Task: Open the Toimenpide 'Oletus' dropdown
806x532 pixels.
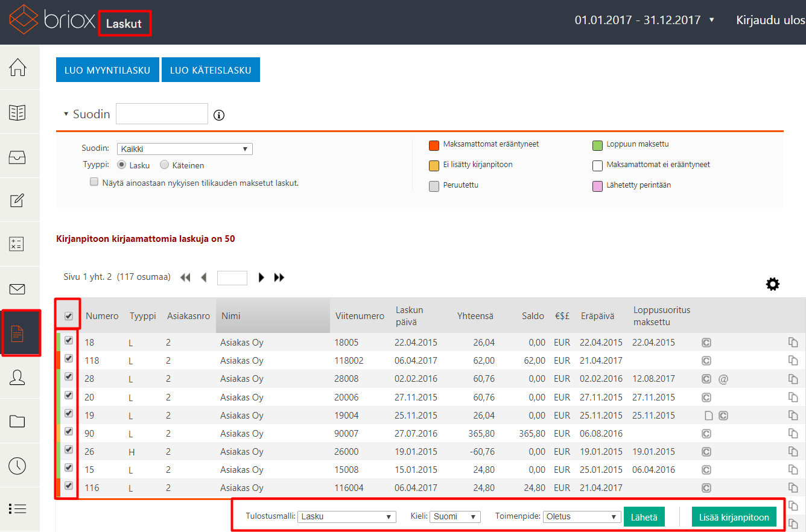Action: (582, 516)
